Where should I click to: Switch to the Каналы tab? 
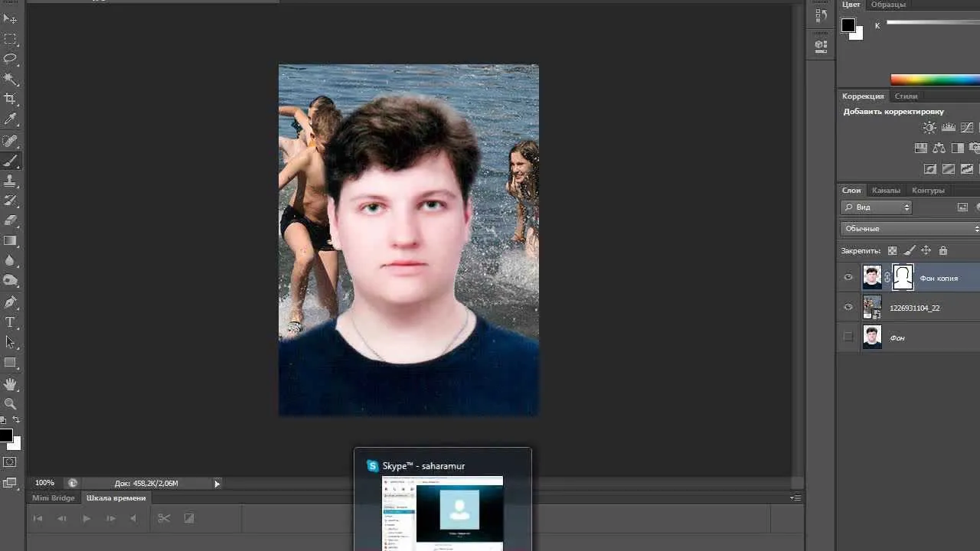[x=886, y=191]
